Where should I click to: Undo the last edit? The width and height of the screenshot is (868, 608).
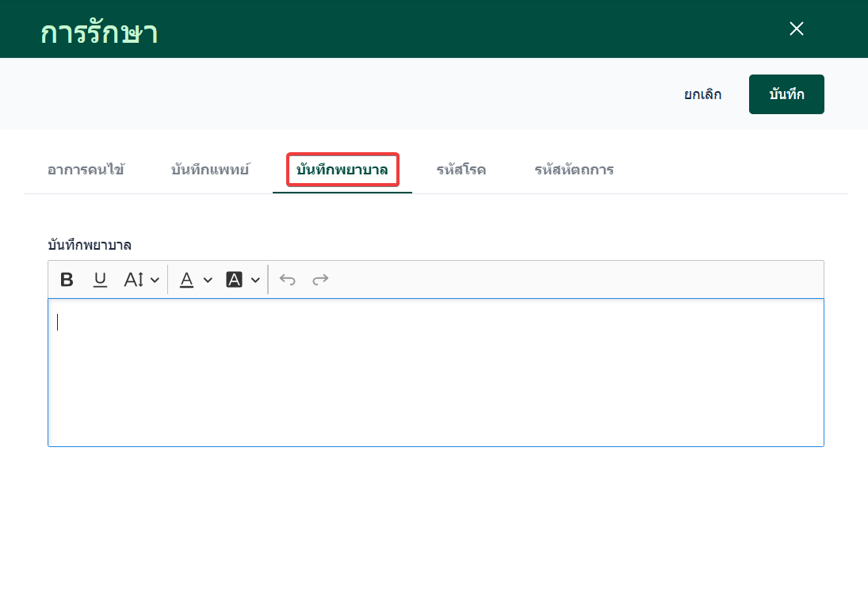(287, 280)
